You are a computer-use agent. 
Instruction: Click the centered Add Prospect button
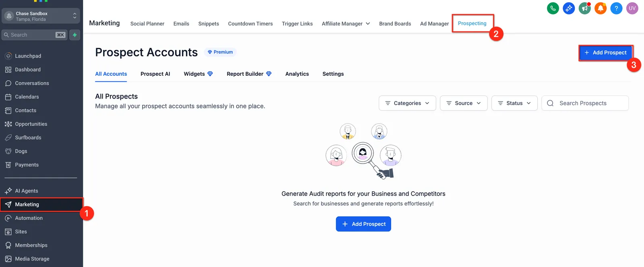point(363,224)
